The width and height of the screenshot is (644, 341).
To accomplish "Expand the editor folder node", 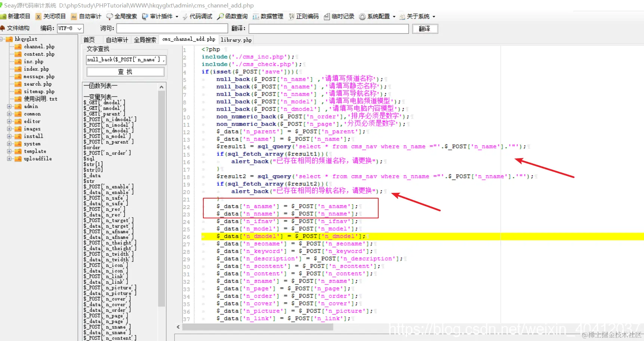I will [x=9, y=122].
